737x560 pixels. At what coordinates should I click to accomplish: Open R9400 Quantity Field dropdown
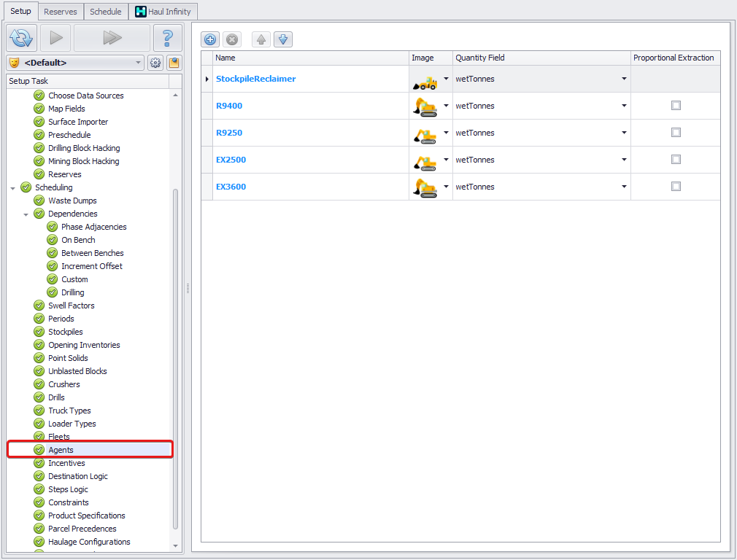[624, 106]
